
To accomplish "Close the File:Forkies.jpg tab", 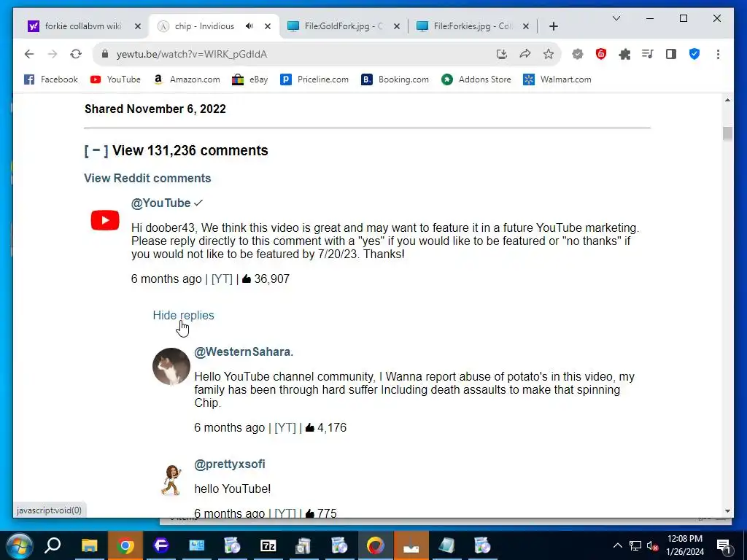I will [525, 26].
